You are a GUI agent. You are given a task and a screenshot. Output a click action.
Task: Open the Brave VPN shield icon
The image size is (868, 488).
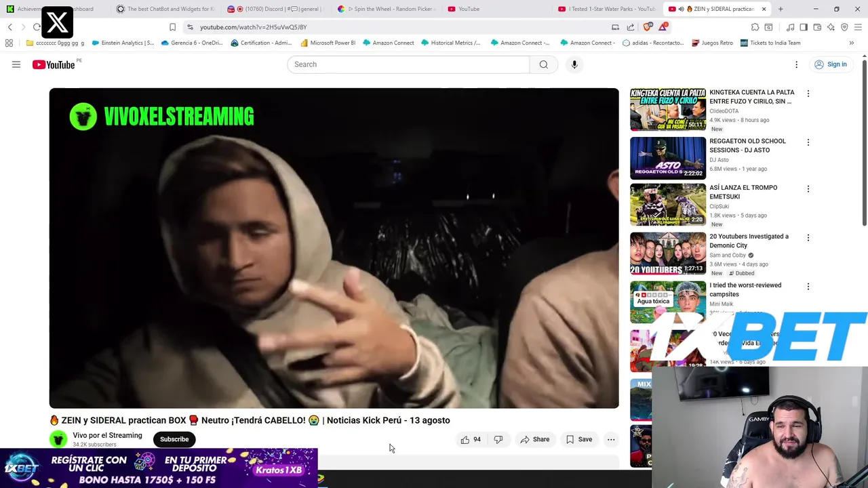coord(844,27)
